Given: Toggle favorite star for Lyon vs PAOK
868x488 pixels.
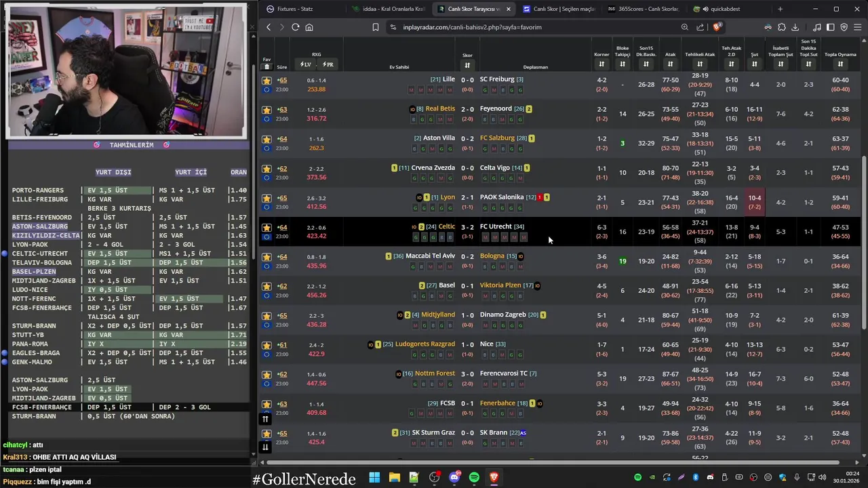Looking at the screenshot, I should click(x=267, y=198).
